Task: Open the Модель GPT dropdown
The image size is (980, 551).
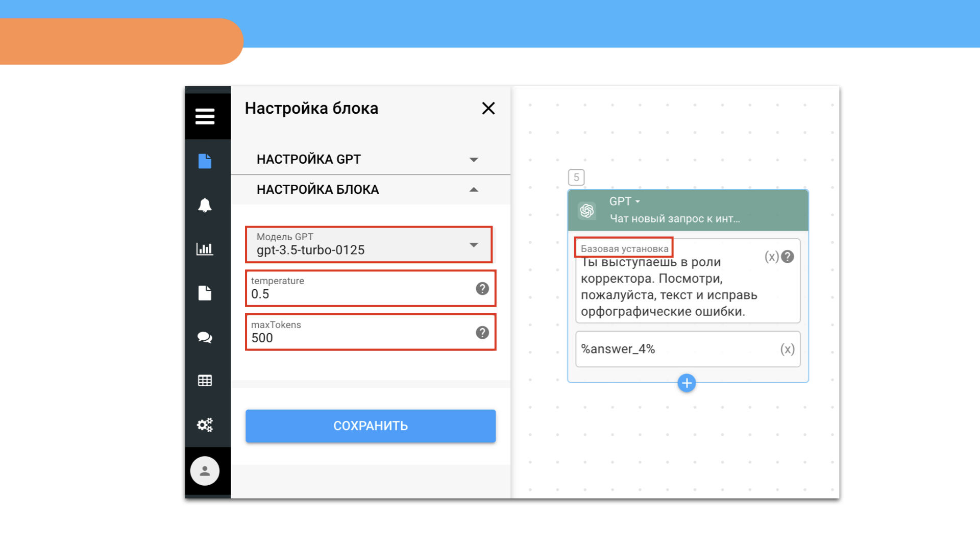Action: 369,244
